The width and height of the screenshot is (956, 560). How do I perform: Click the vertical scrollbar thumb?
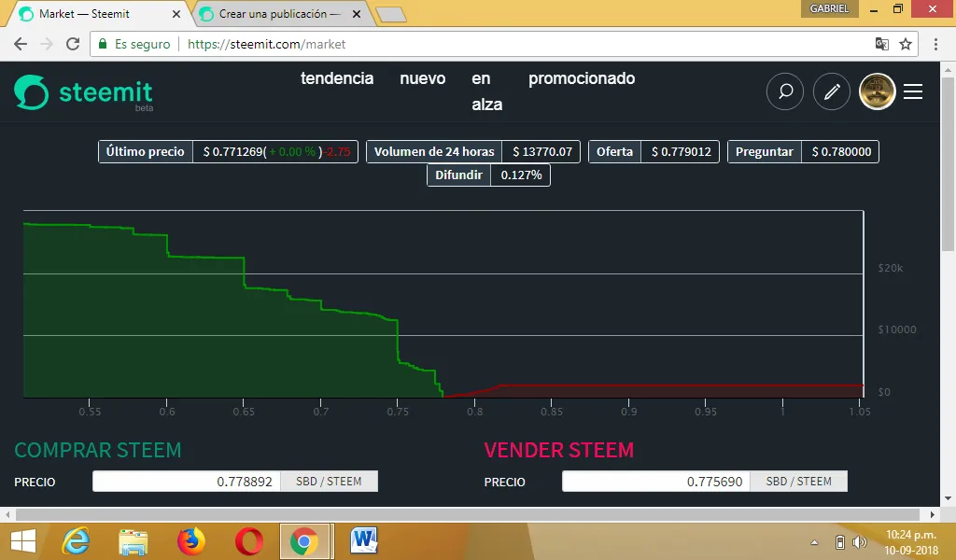pos(948,163)
